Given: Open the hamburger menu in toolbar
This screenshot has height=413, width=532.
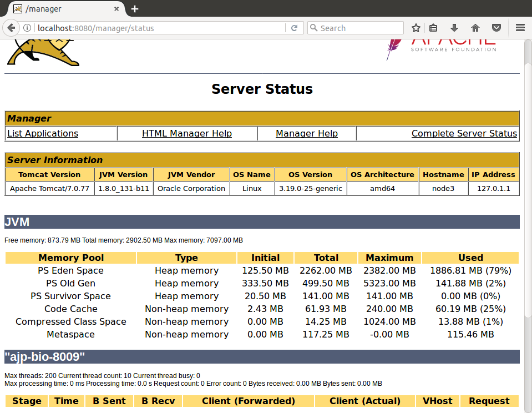Looking at the screenshot, I should click(520, 28).
